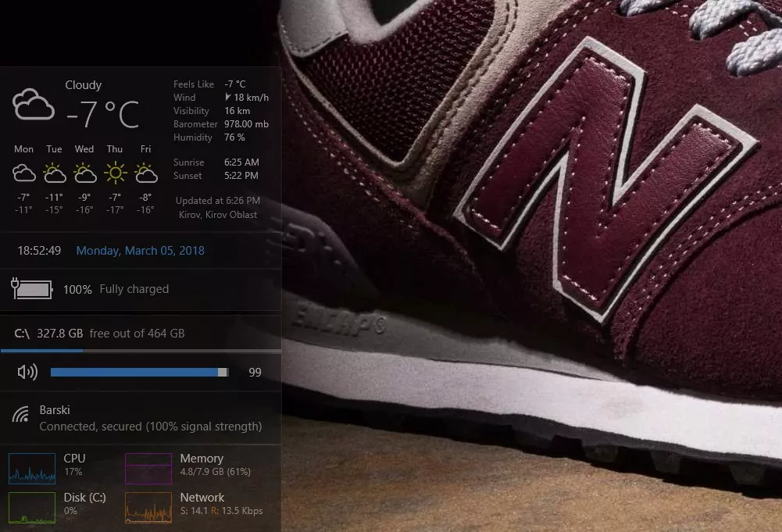Image resolution: width=782 pixels, height=532 pixels.
Task: Open Monday, March 05, 2018 calendar link
Action: pyautogui.click(x=140, y=250)
